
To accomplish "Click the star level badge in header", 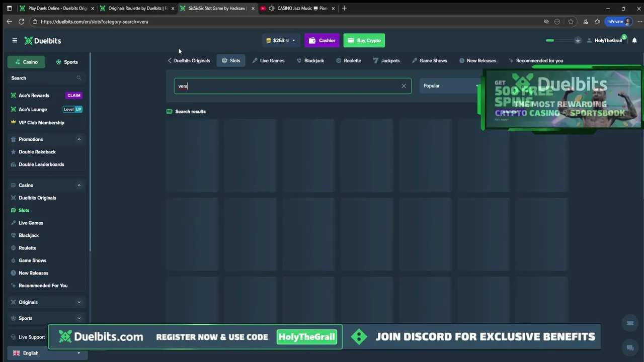I will tap(578, 41).
